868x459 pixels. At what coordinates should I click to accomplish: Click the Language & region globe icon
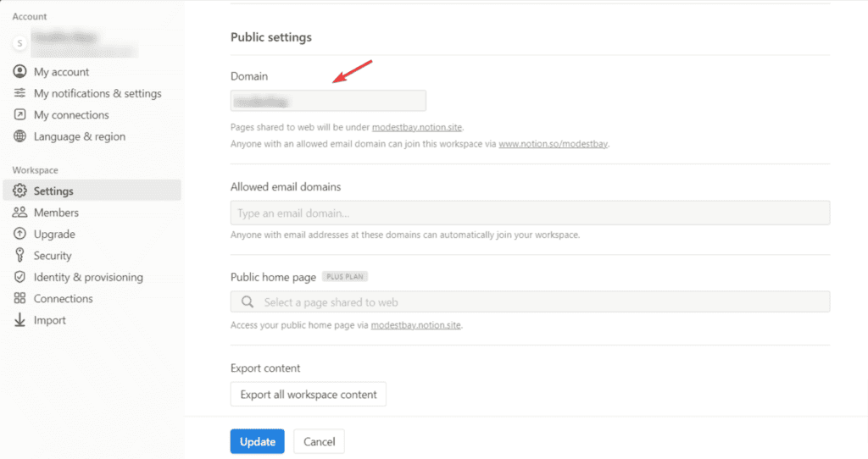coord(19,136)
